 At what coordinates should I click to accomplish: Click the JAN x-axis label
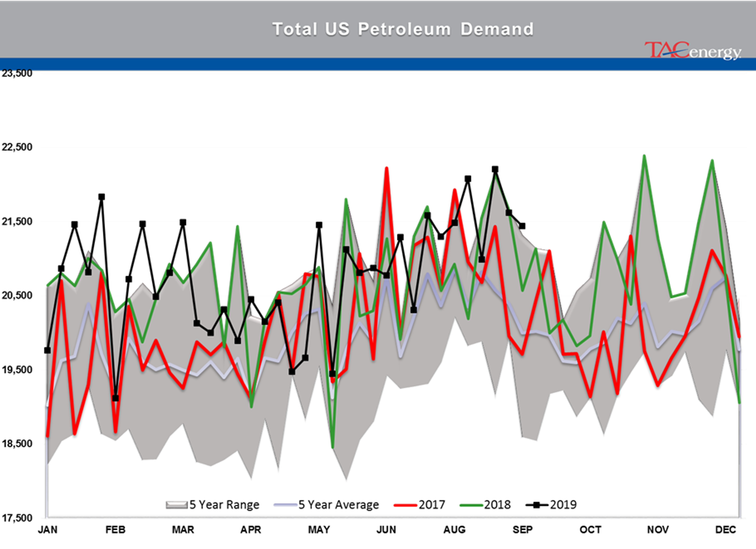click(48, 530)
